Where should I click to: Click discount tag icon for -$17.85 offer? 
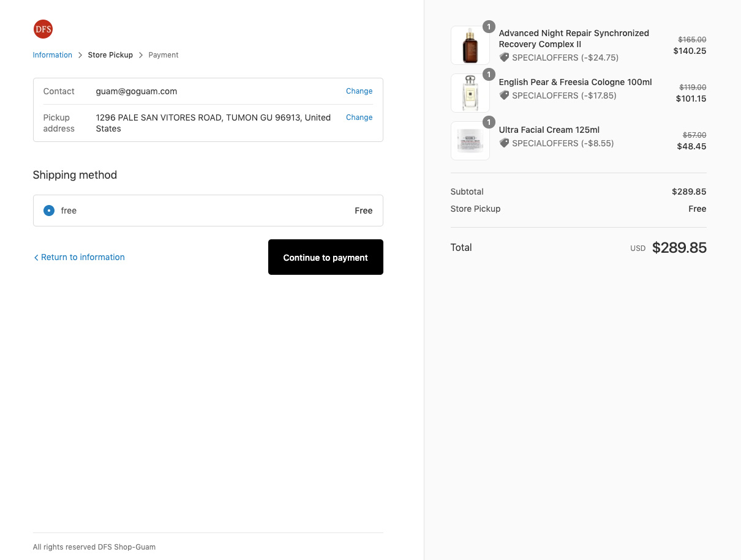point(505,95)
